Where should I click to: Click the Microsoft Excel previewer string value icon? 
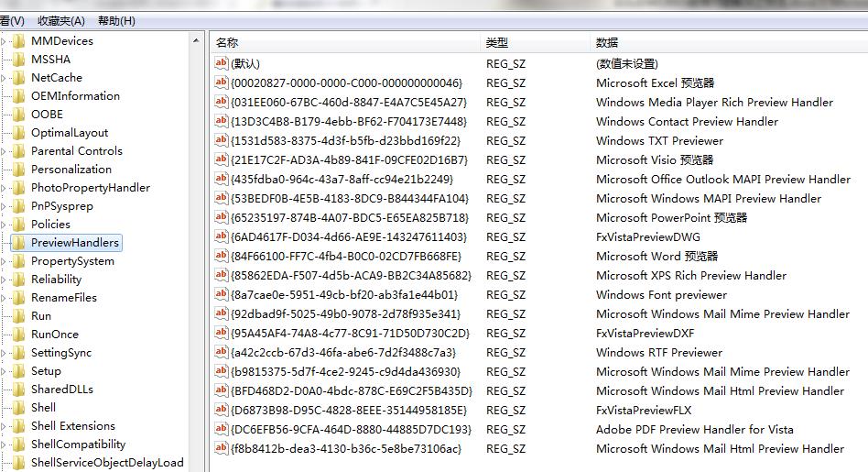221,82
